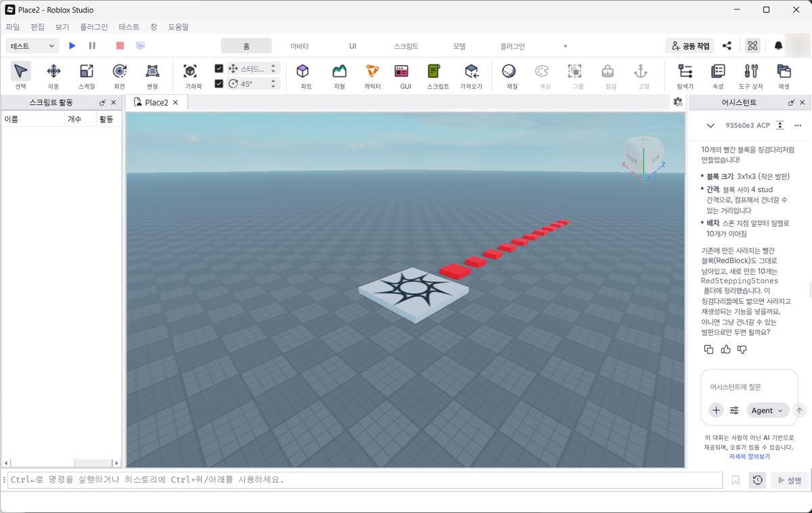Pick the 변형 (Transform) tool
The width and height of the screenshot is (812, 513).
[152, 76]
